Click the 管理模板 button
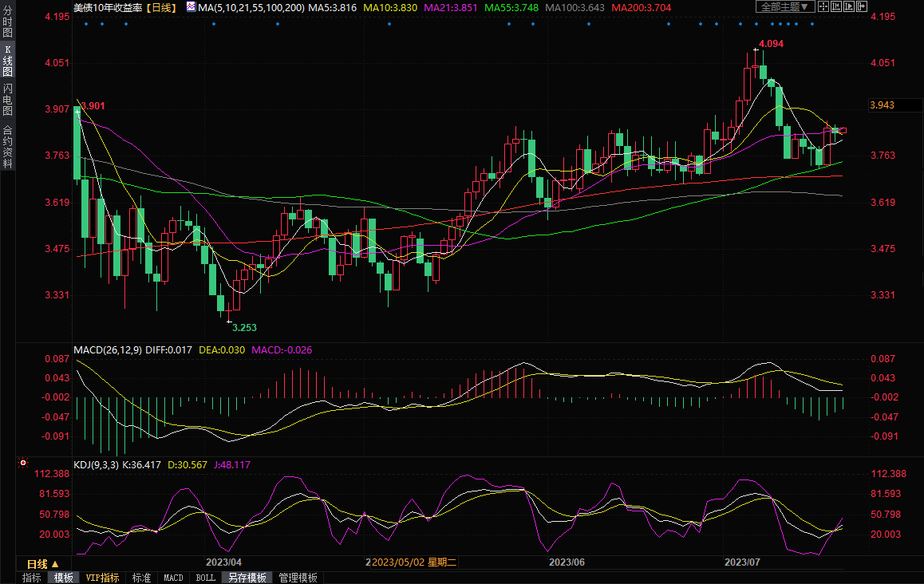 (x=298, y=578)
